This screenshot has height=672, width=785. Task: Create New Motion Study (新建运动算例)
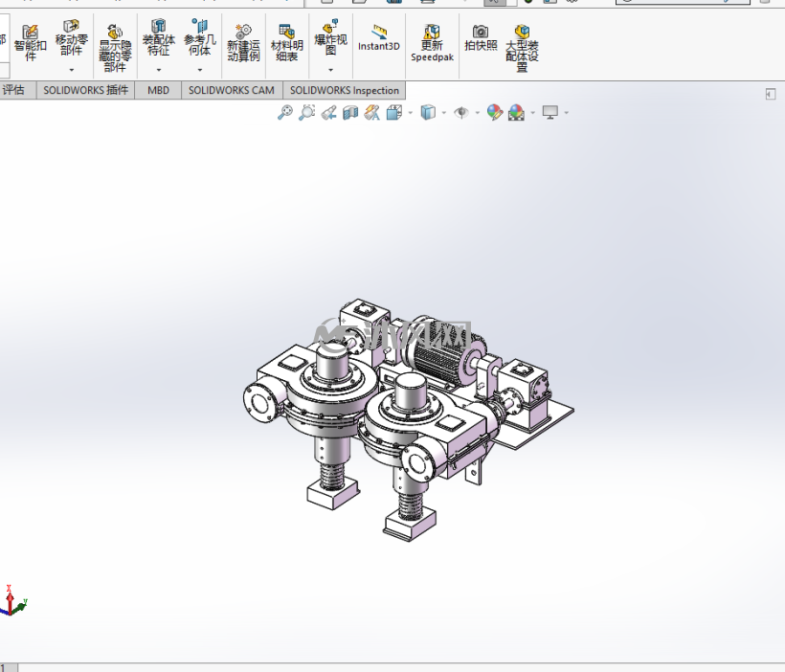[x=243, y=42]
